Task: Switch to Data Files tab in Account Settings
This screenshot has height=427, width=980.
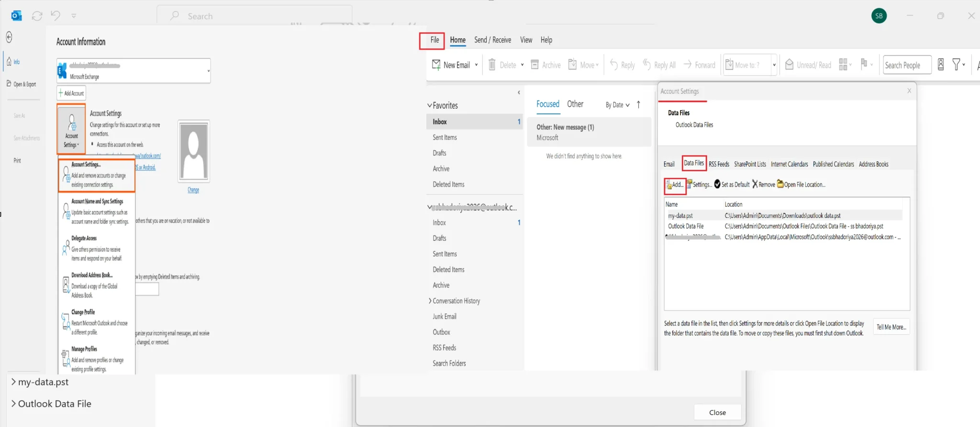Action: [694, 163]
